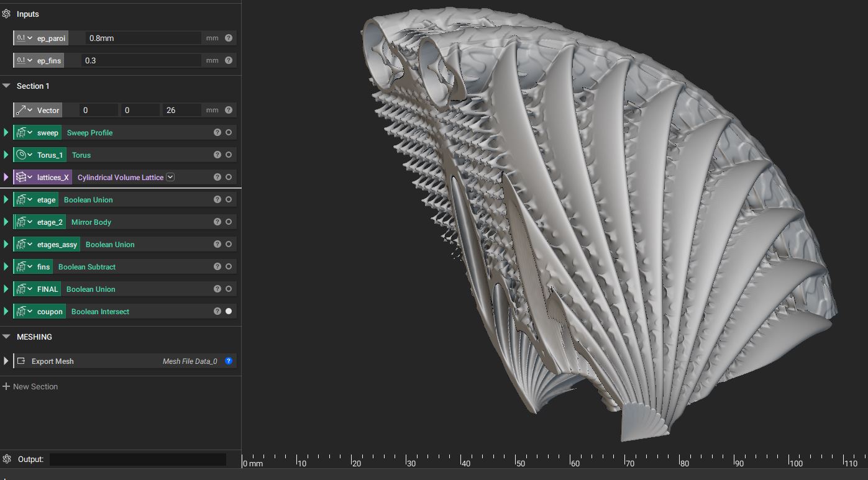
Task: Click the Export Mesh block icon
Action: 21,361
